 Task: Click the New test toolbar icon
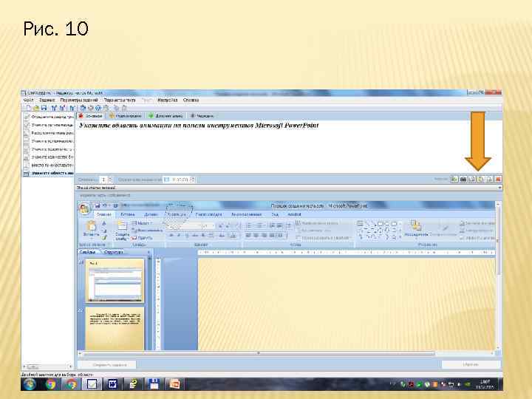(x=29, y=108)
